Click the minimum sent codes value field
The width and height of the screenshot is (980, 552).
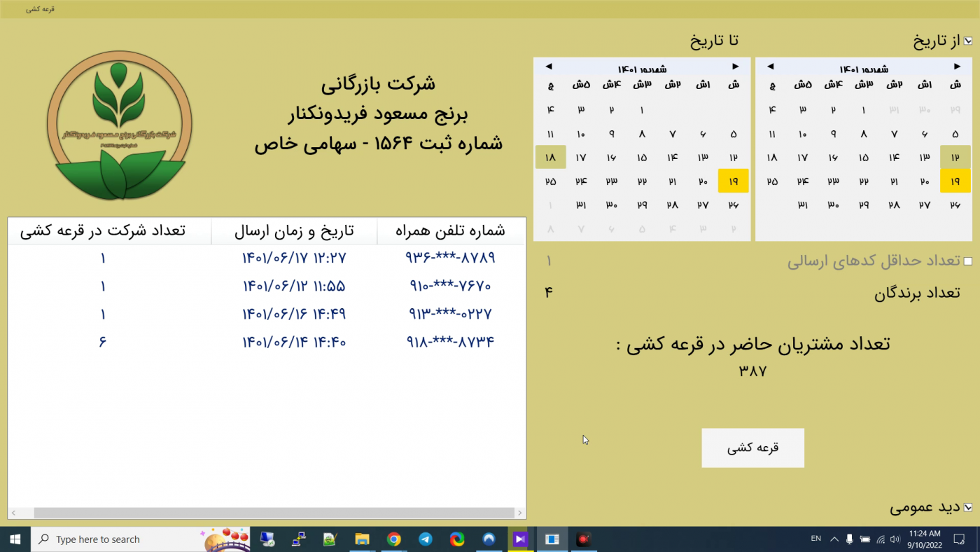[x=549, y=261]
